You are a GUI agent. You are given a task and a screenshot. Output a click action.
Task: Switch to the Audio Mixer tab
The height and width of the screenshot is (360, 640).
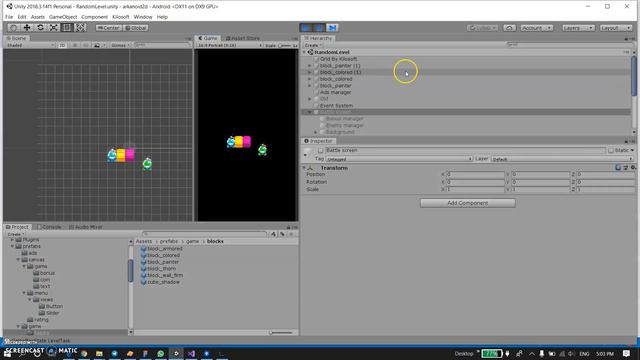point(85,227)
